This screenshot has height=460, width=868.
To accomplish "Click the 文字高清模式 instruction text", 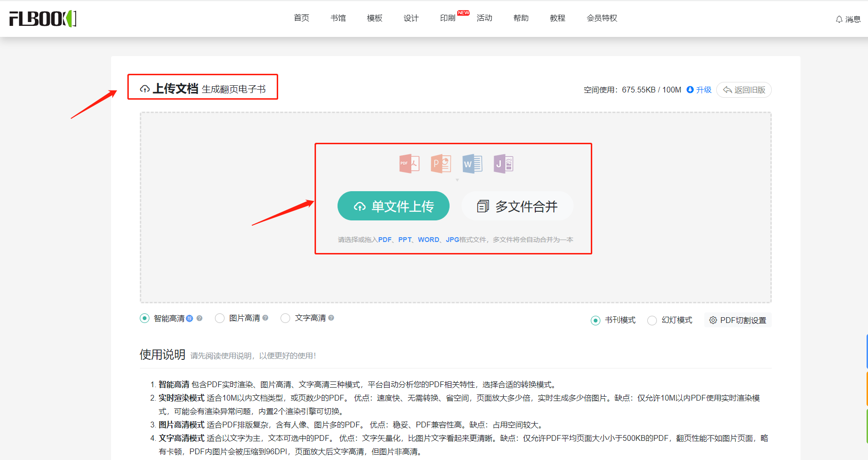I will [181, 438].
